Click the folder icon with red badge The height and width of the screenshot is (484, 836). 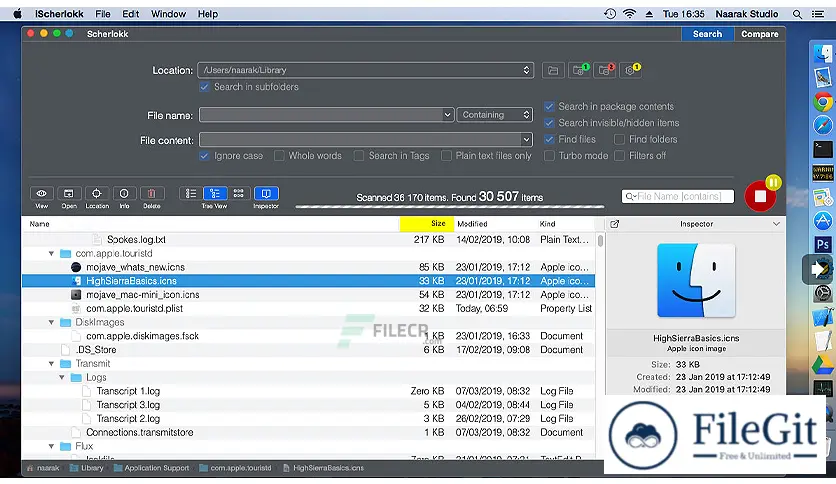point(604,70)
